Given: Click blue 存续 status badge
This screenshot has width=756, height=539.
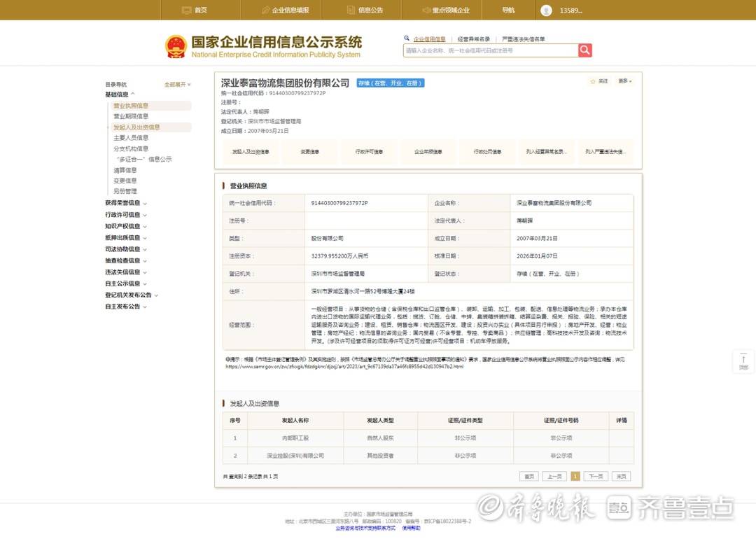Looking at the screenshot, I should coord(391,83).
